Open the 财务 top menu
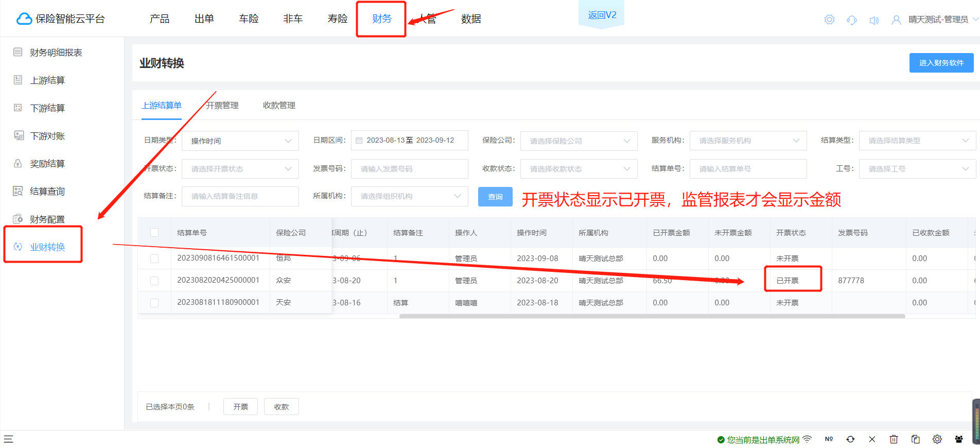The width and height of the screenshot is (980, 448). coord(382,19)
